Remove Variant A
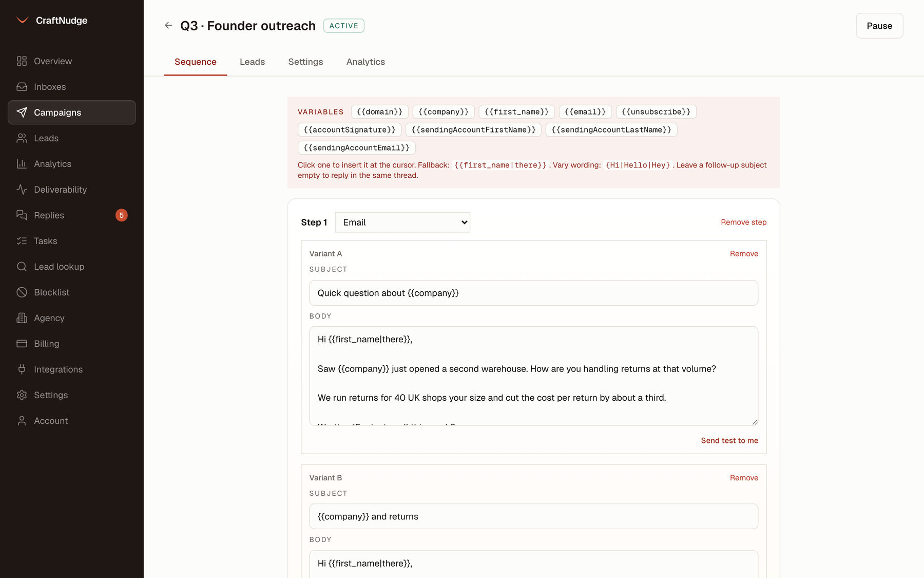 click(744, 254)
